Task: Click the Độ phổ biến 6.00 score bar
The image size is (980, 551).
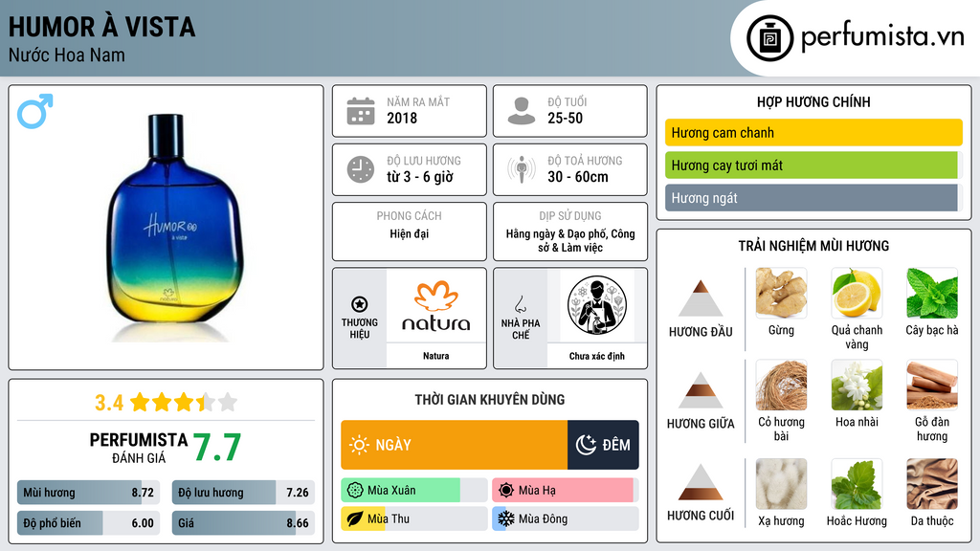Action: tap(89, 523)
